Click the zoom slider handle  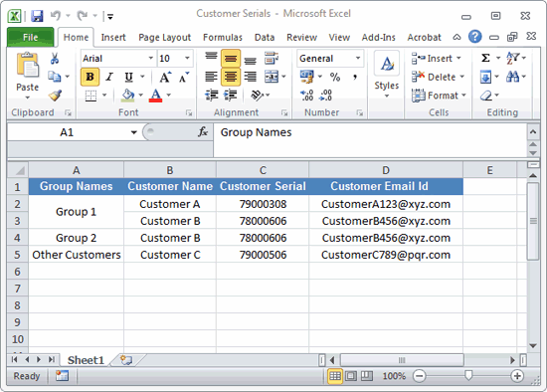468,376
